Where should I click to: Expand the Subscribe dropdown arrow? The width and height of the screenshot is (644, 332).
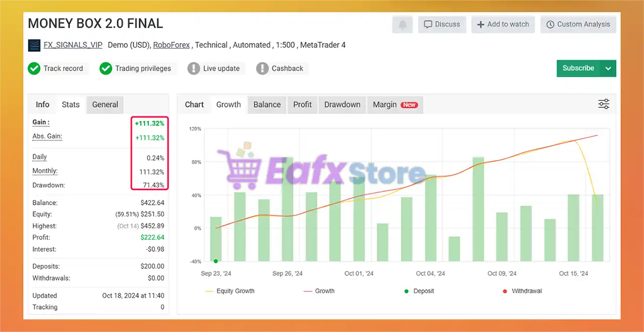coord(608,69)
